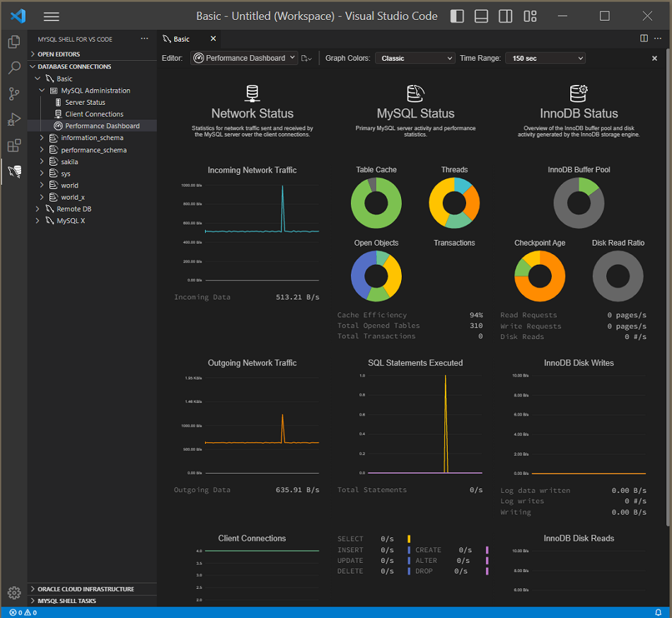Toggle the secondary side bar layout button

coord(505,16)
